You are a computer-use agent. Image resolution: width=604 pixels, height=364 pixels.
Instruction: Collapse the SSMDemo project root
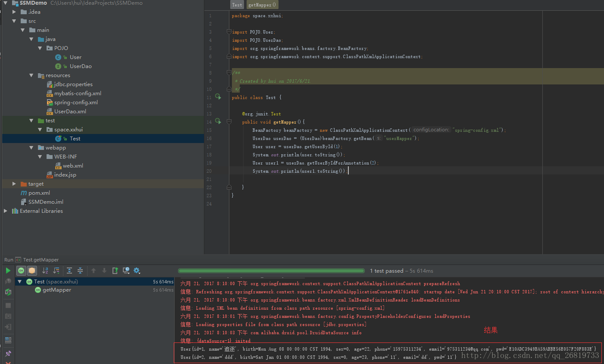[6, 3]
